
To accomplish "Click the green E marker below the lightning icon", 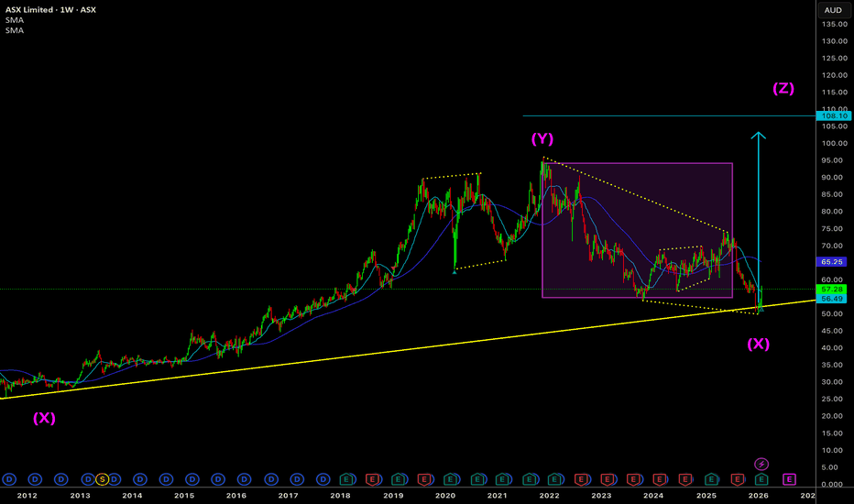I will tap(761, 478).
